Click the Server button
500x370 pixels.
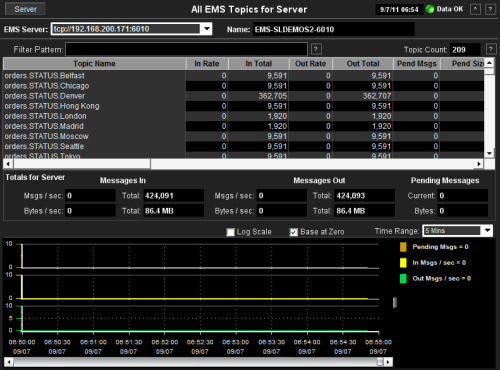(x=25, y=9)
